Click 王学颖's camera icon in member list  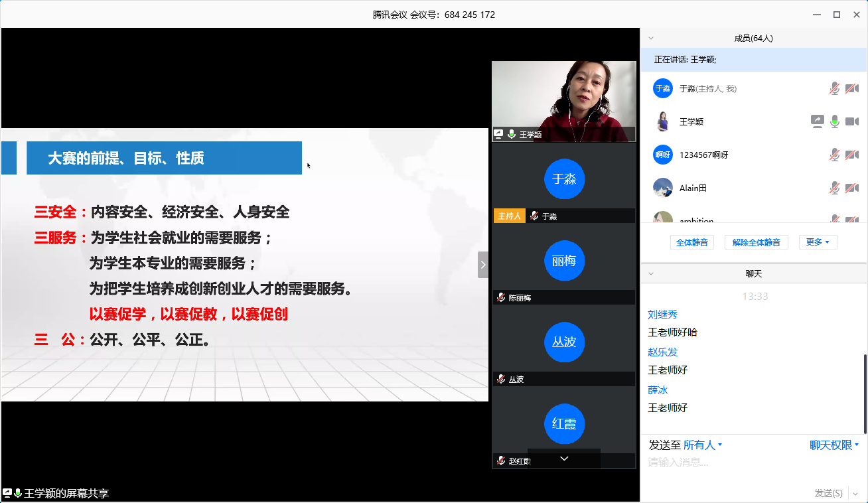[852, 121]
